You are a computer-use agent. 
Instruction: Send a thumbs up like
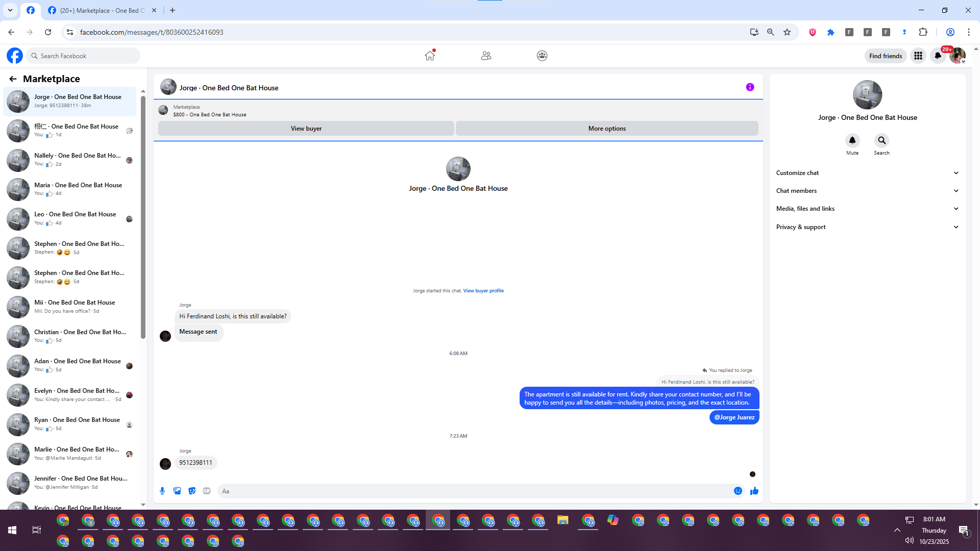point(754,491)
